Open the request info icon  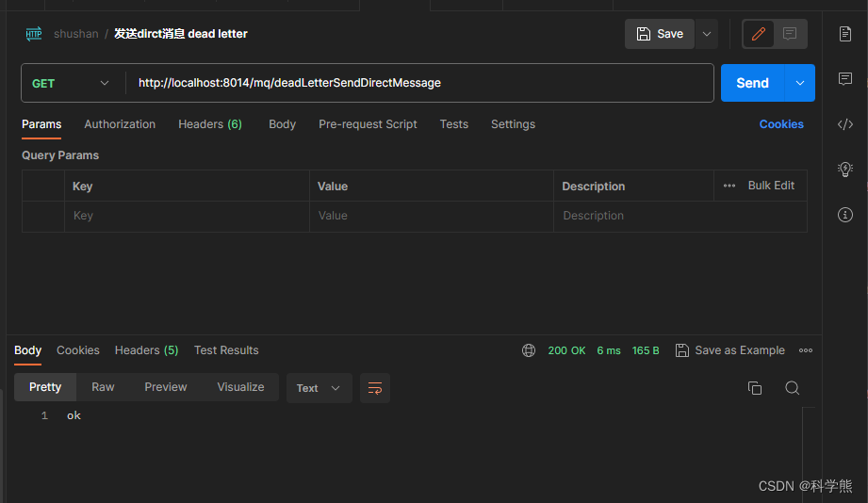(844, 215)
